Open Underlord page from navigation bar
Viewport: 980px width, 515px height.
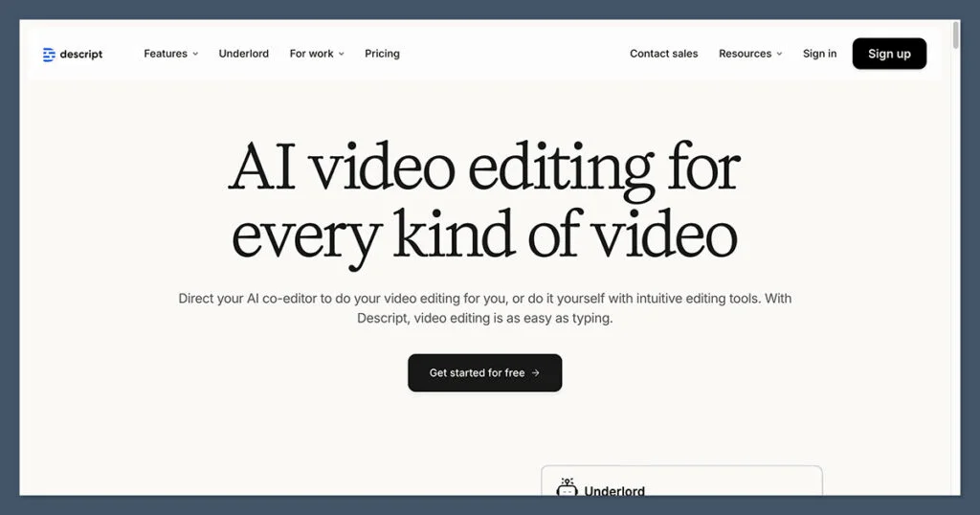pos(243,54)
